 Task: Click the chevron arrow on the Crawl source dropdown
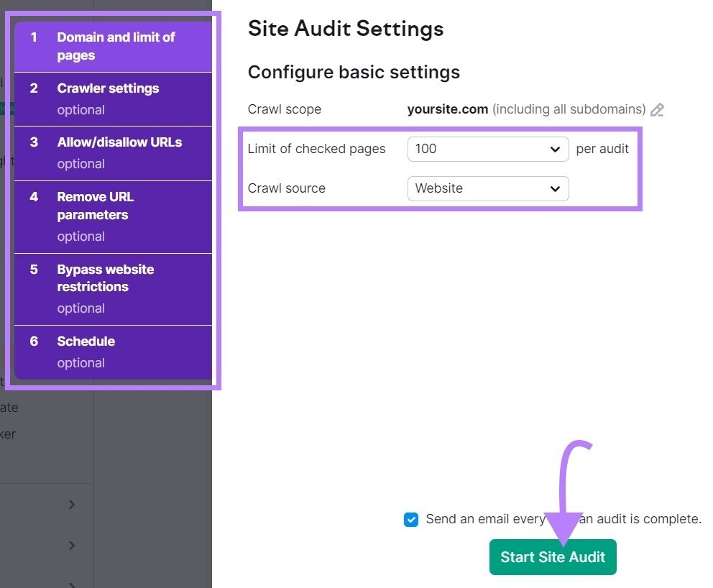(x=555, y=188)
